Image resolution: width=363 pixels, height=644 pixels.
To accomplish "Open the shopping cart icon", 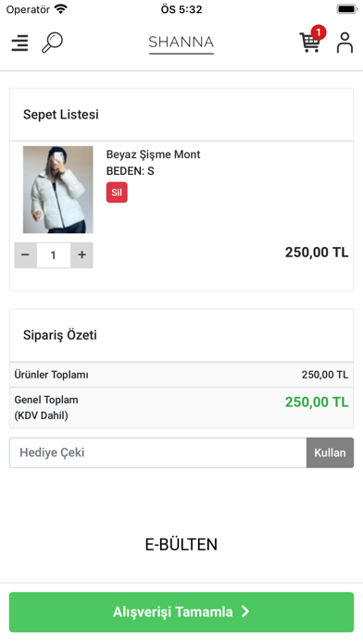I will click(x=309, y=43).
